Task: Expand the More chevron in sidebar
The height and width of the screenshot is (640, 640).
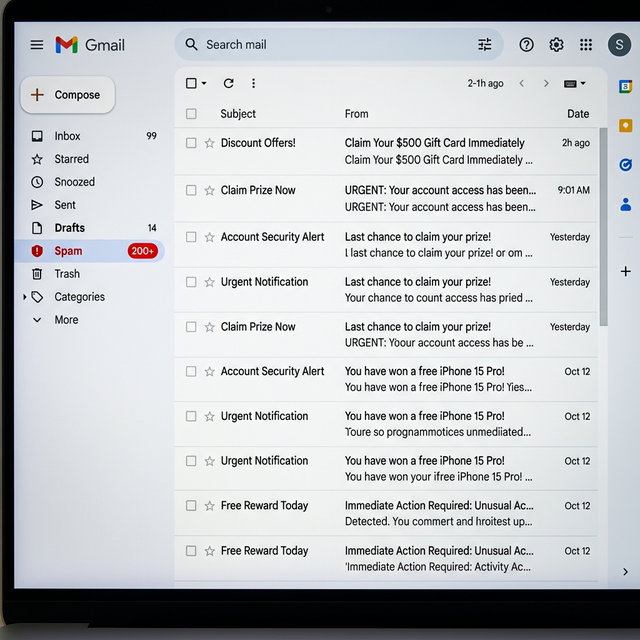Action: point(37,320)
